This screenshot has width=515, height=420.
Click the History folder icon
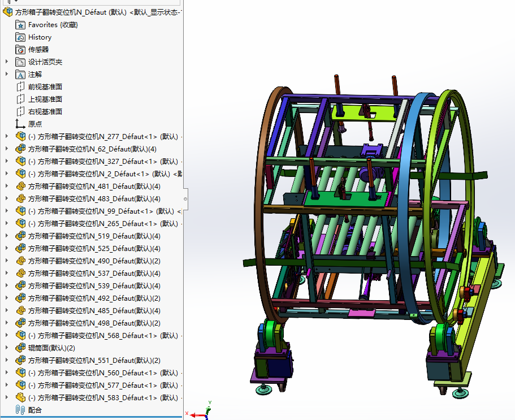click(20, 37)
